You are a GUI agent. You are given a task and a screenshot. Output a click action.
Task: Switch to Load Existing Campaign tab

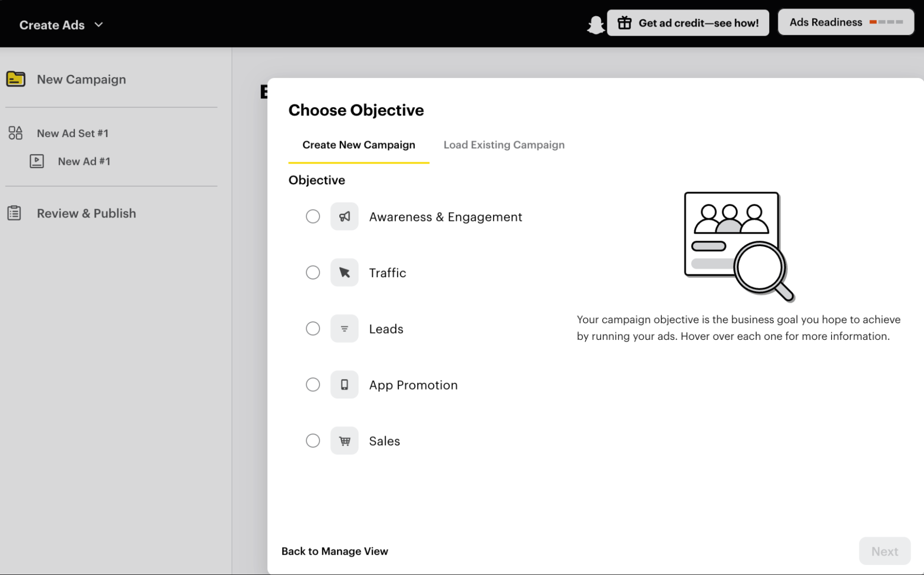[504, 145]
